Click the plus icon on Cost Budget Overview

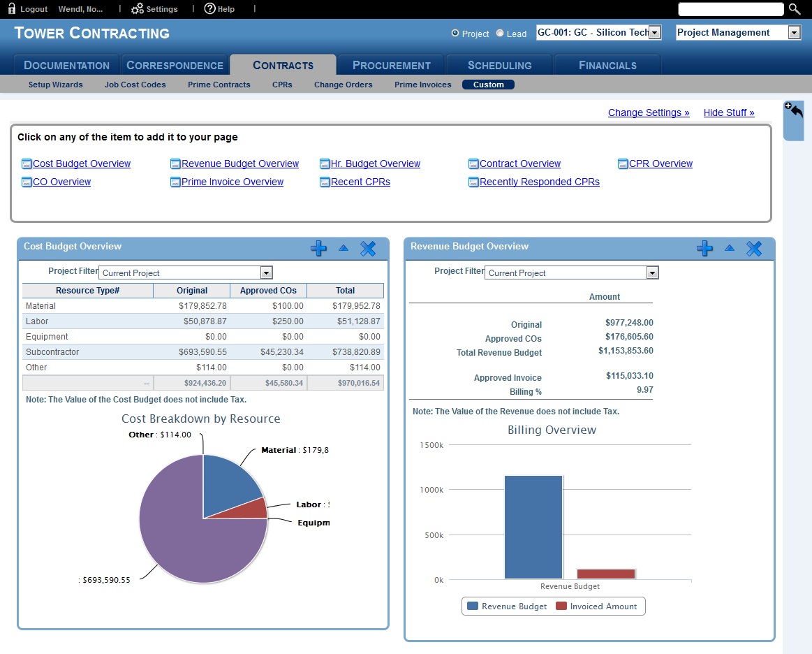pyautogui.click(x=318, y=248)
